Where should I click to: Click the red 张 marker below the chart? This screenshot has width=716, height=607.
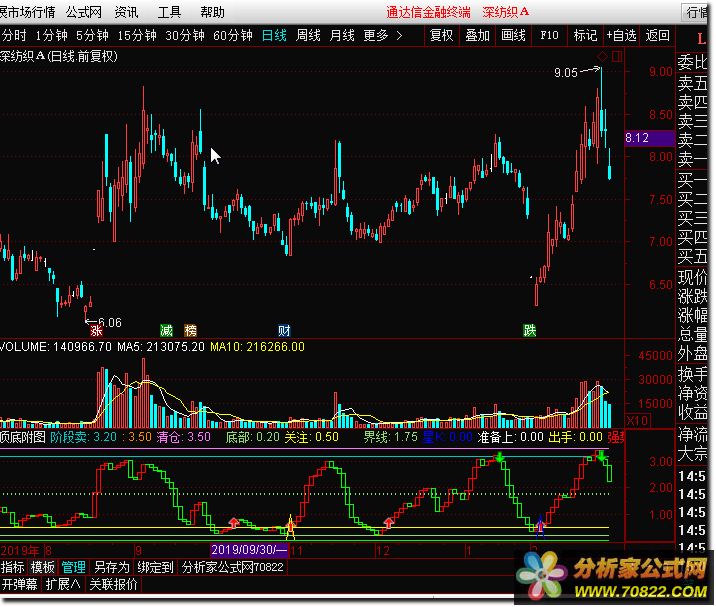tap(96, 330)
